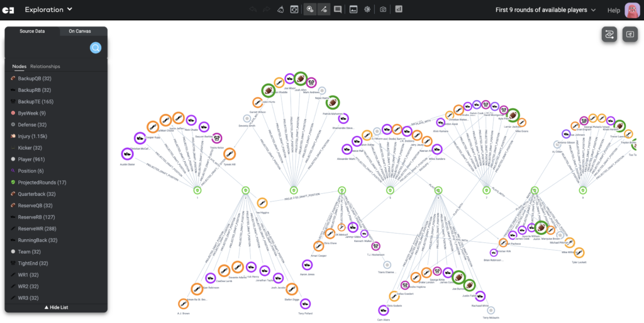The height and width of the screenshot is (323, 644).
Task: Clear canvas with the broom icon
Action: pyautogui.click(x=280, y=9)
